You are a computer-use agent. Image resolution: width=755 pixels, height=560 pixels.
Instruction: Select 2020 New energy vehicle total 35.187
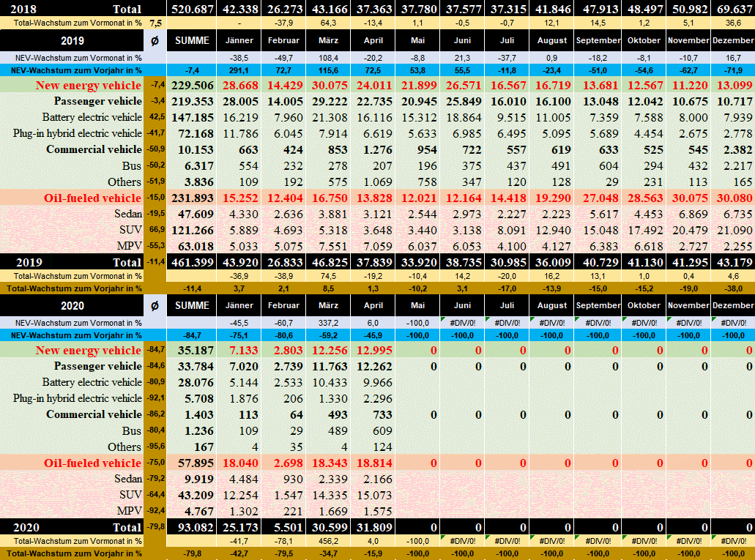pos(193,351)
